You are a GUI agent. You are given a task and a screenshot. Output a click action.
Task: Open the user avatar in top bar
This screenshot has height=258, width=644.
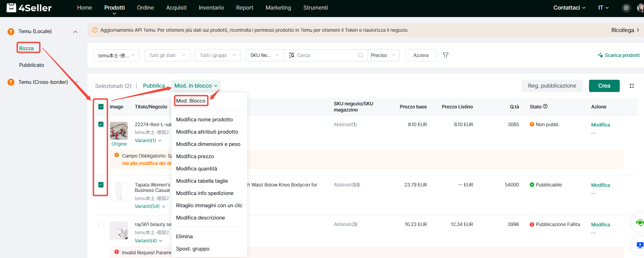pyautogui.click(x=641, y=8)
